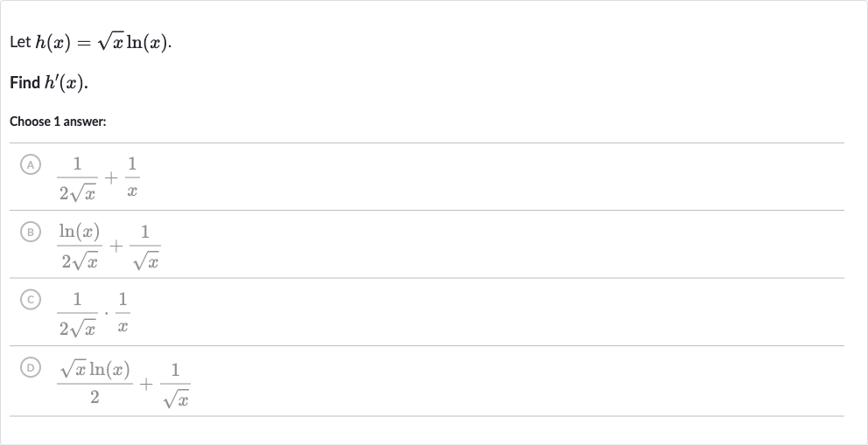
Task: Choose the radio button for answer B
Action: pos(31,233)
